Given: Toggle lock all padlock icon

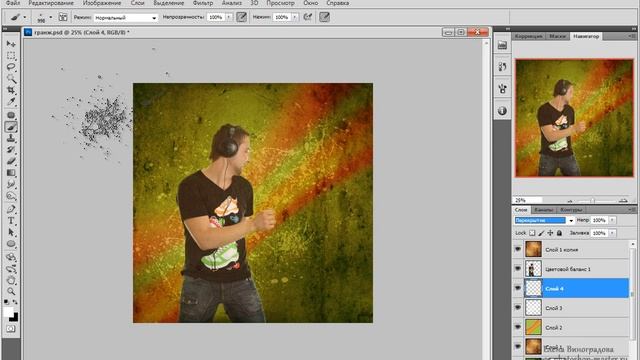Looking at the screenshot, I should click(559, 233).
